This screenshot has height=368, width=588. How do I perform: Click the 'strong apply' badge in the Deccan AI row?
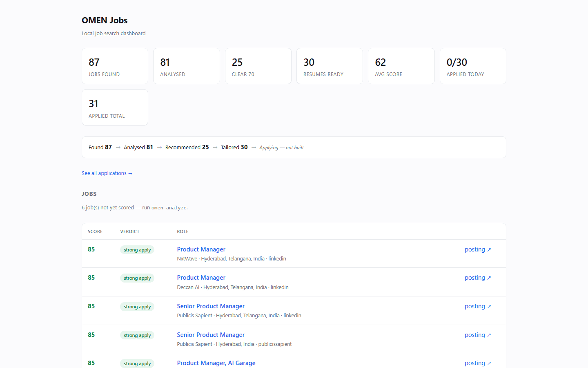tap(137, 278)
